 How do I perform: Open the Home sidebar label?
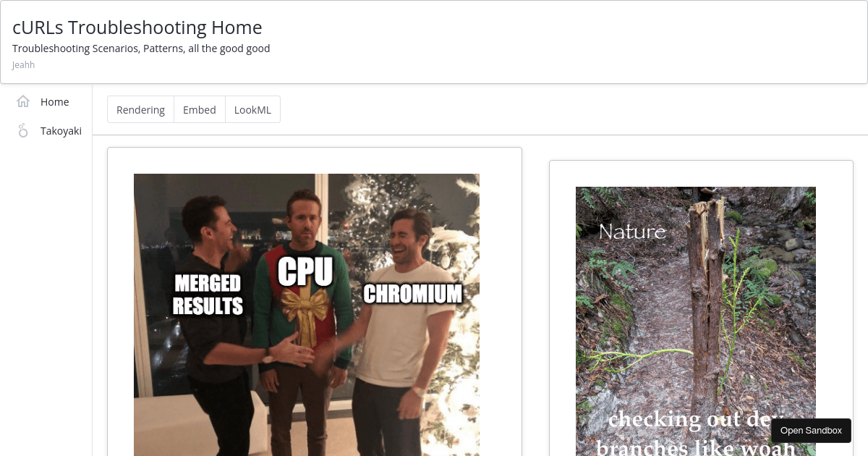[x=55, y=102]
